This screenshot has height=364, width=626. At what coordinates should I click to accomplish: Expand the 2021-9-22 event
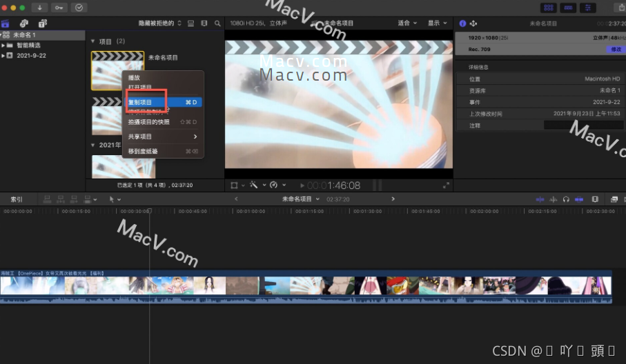(3, 56)
